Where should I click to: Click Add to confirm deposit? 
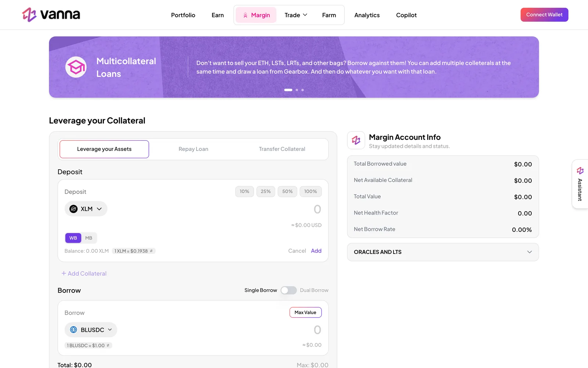click(x=316, y=251)
